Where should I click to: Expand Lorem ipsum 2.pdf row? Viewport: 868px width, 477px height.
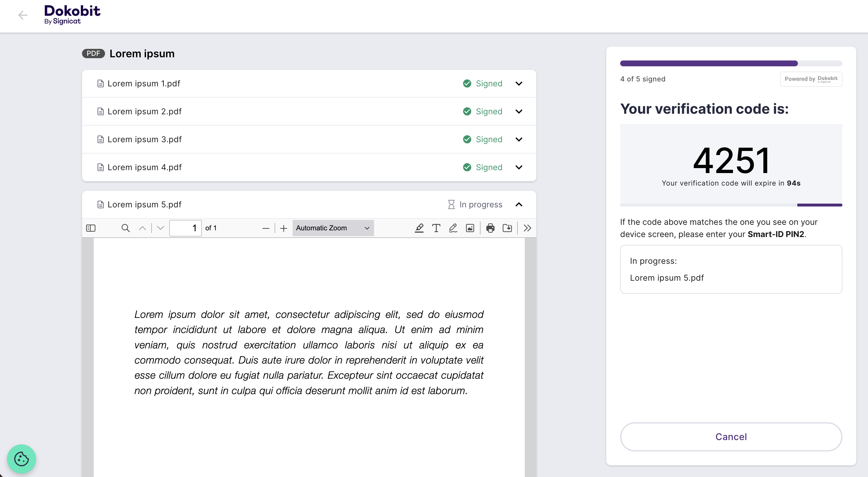click(x=519, y=111)
